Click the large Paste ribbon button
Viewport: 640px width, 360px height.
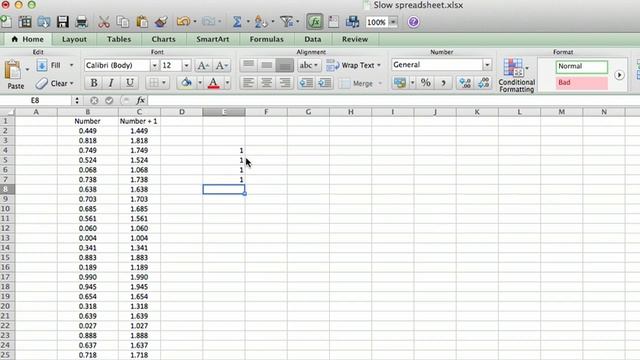coord(14,74)
